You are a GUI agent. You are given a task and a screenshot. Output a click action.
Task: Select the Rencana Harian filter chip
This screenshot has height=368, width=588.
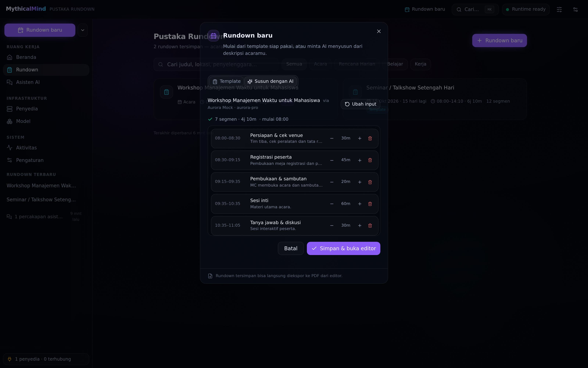click(357, 64)
